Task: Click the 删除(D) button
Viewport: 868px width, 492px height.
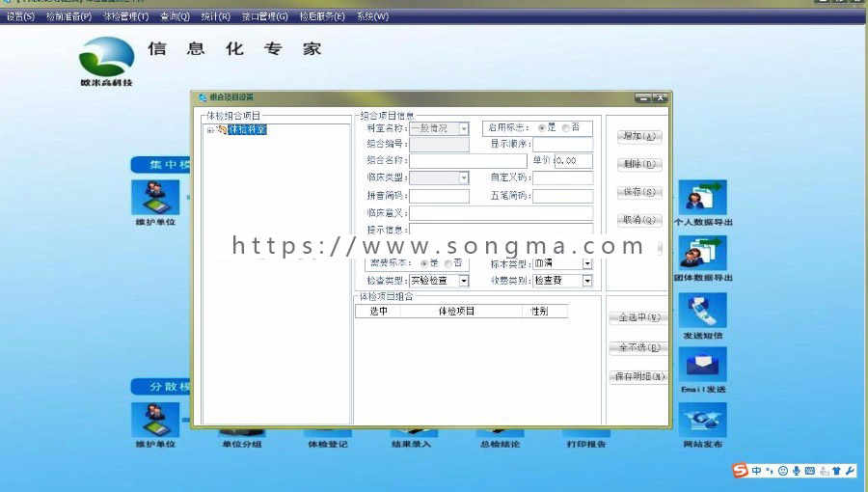Action: click(639, 164)
